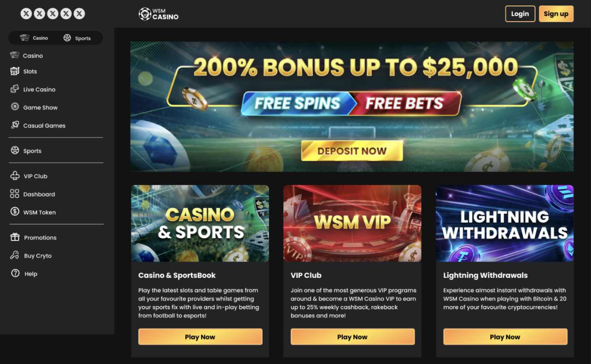
Task: Click Play Now under VIP Club
Action: [x=352, y=337]
